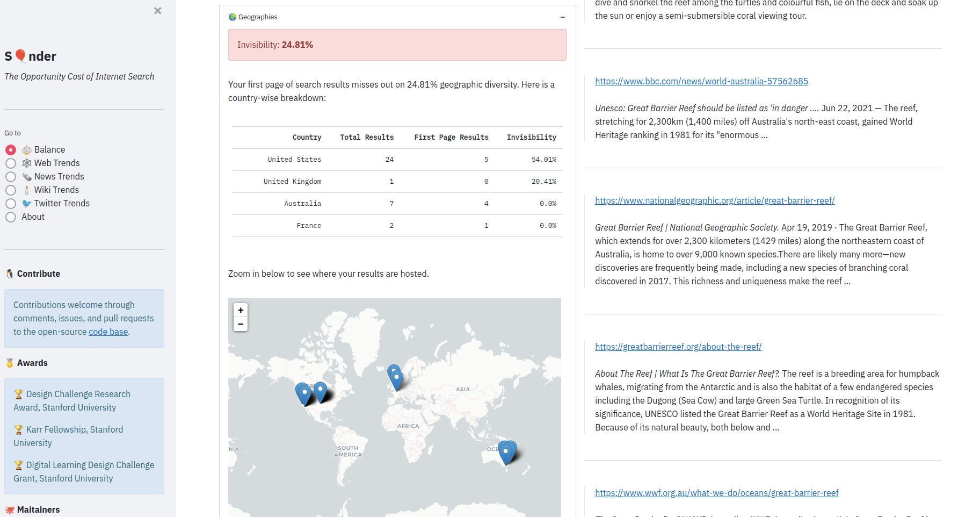980x517 pixels.
Task: Click the western United States map marker
Action: (x=303, y=393)
